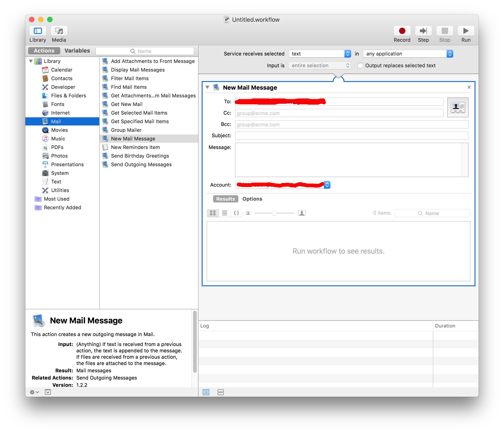Open the Input is entire selection dropdown

click(319, 65)
